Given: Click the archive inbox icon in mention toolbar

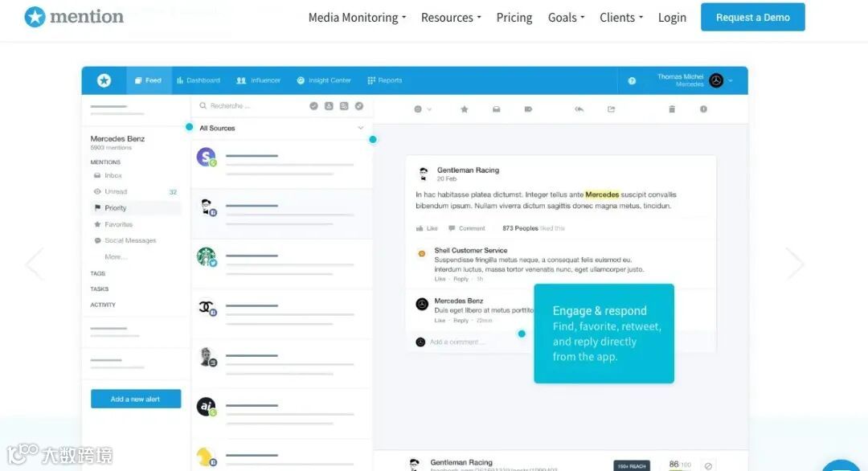Looking at the screenshot, I should click(x=496, y=109).
